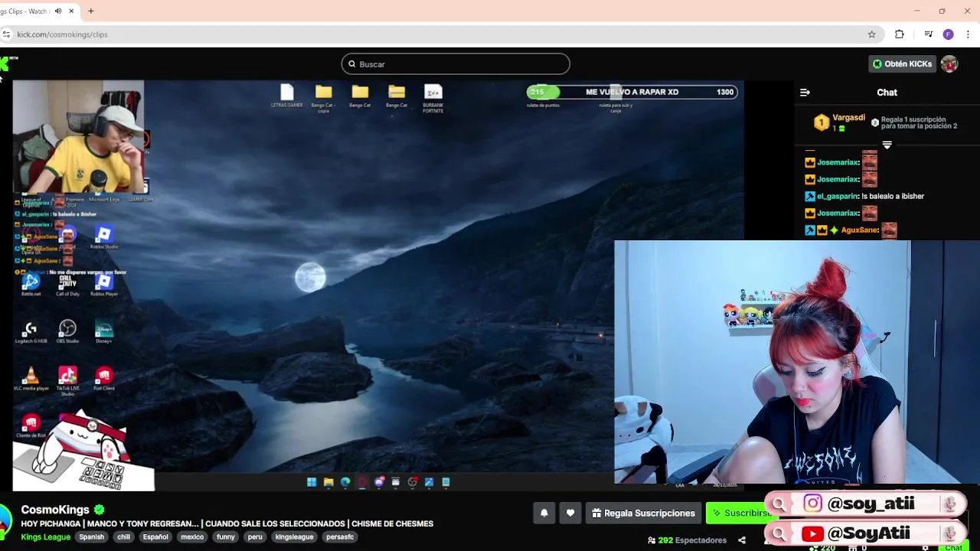Click the 292 Espectadores viewer count
980x551 pixels.
(x=687, y=540)
